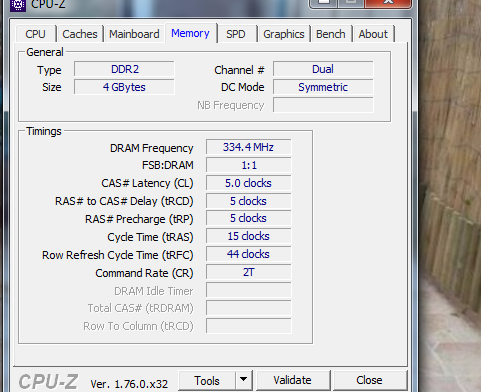The width and height of the screenshot is (481, 392).
Task: Click the red window close button
Action: pyautogui.click(x=388, y=3)
